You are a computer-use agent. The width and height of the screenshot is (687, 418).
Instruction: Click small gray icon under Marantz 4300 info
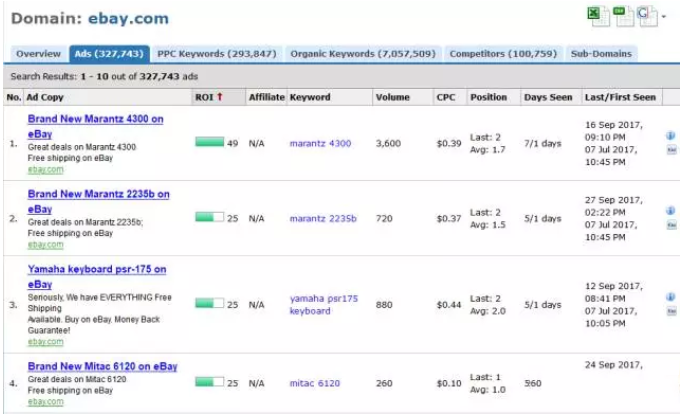tap(670, 149)
